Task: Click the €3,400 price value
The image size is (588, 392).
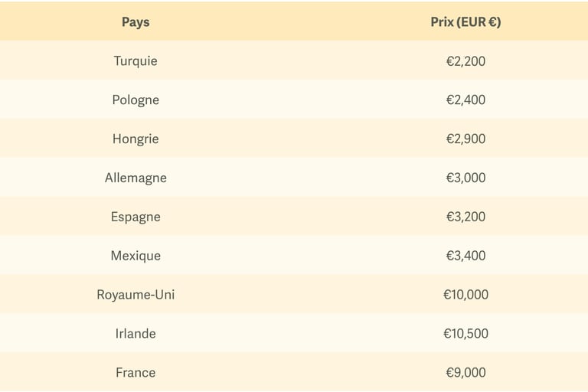Action: point(465,256)
